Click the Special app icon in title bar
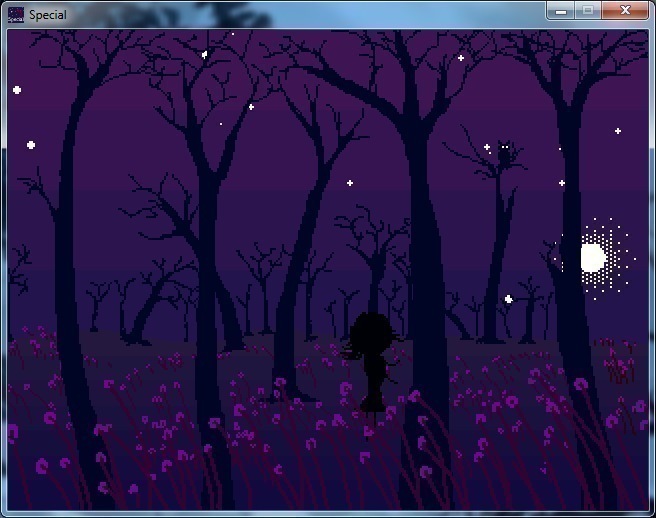656x518 pixels. point(15,14)
